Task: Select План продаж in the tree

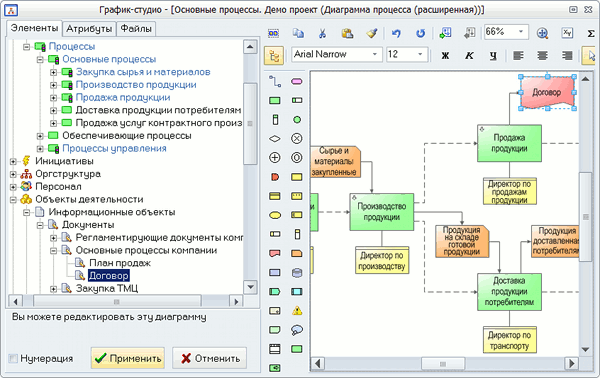Action: tap(120, 263)
